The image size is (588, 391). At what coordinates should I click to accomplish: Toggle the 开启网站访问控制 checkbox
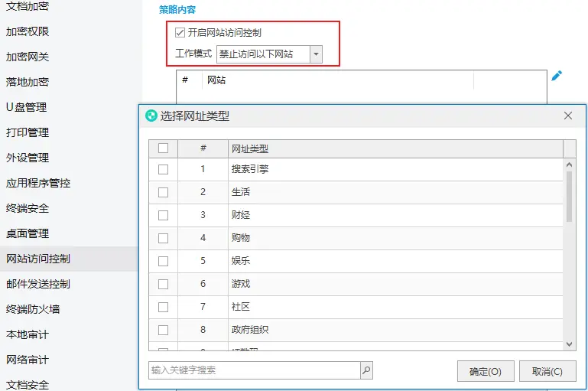tap(180, 33)
